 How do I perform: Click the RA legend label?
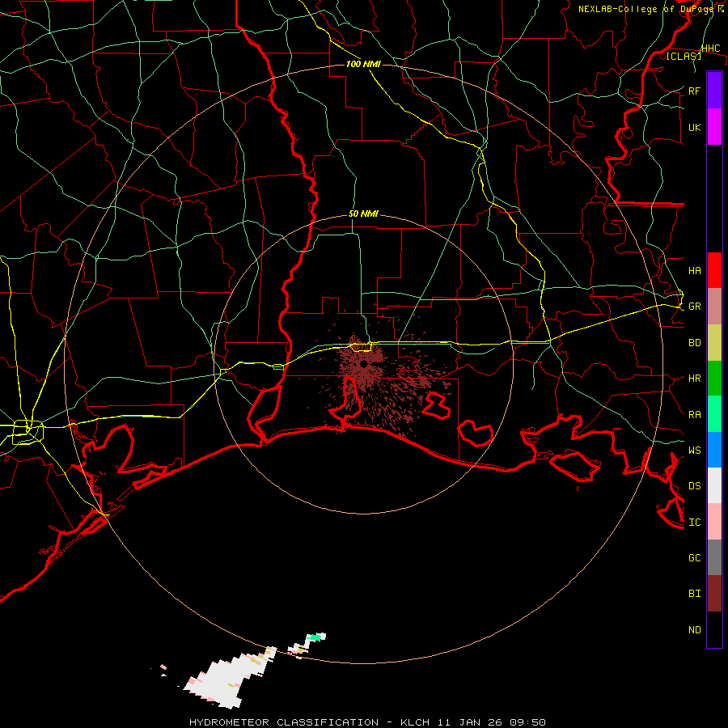(694, 415)
